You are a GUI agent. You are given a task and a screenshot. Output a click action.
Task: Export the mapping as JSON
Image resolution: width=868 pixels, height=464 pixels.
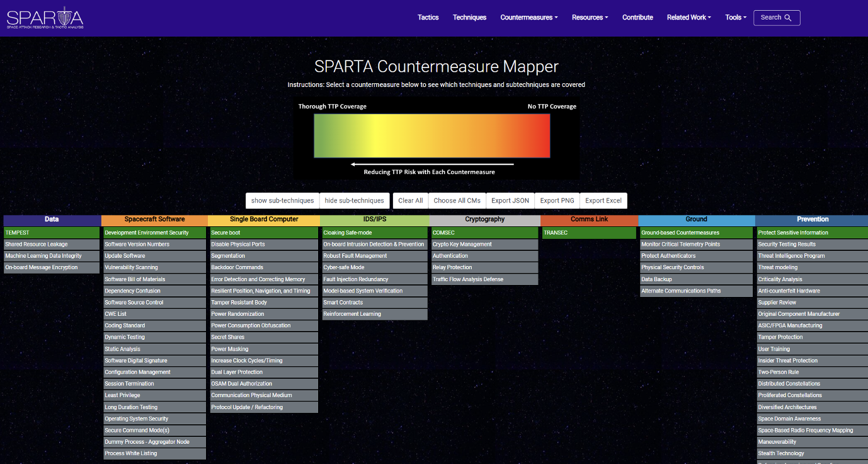(510, 200)
